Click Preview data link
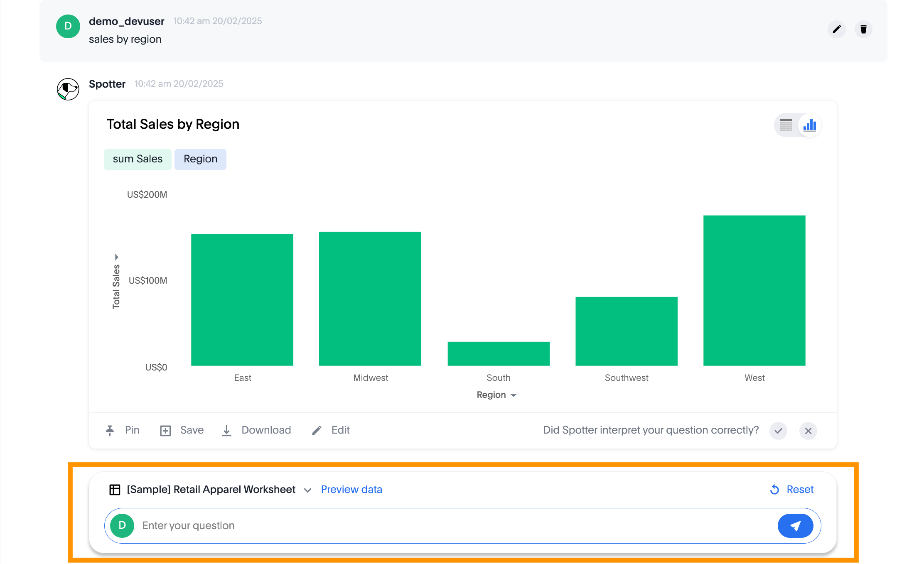 click(x=351, y=490)
